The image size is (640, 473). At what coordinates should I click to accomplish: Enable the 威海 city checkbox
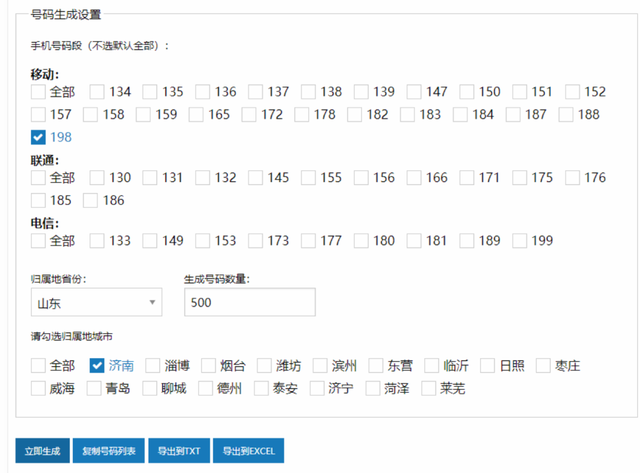tap(38, 389)
